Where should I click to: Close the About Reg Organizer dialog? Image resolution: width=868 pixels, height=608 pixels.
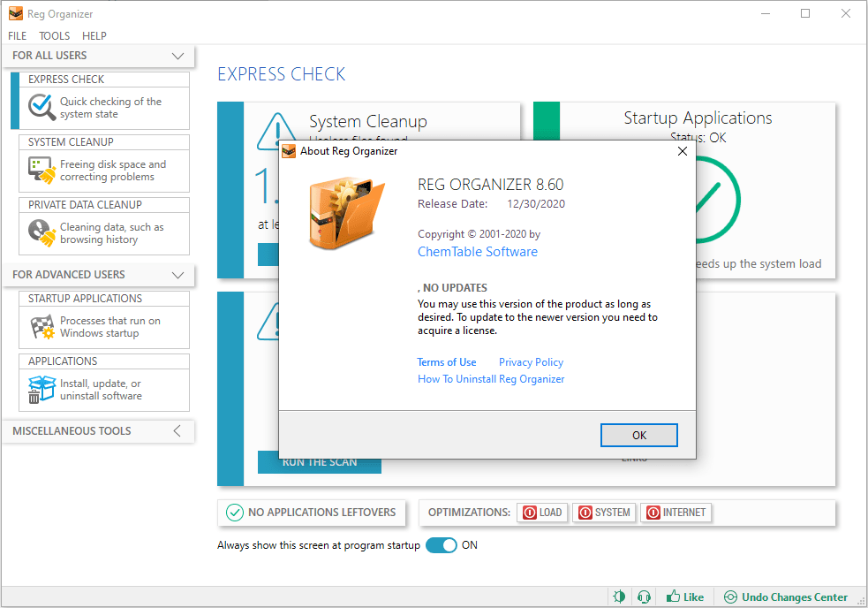(683, 151)
